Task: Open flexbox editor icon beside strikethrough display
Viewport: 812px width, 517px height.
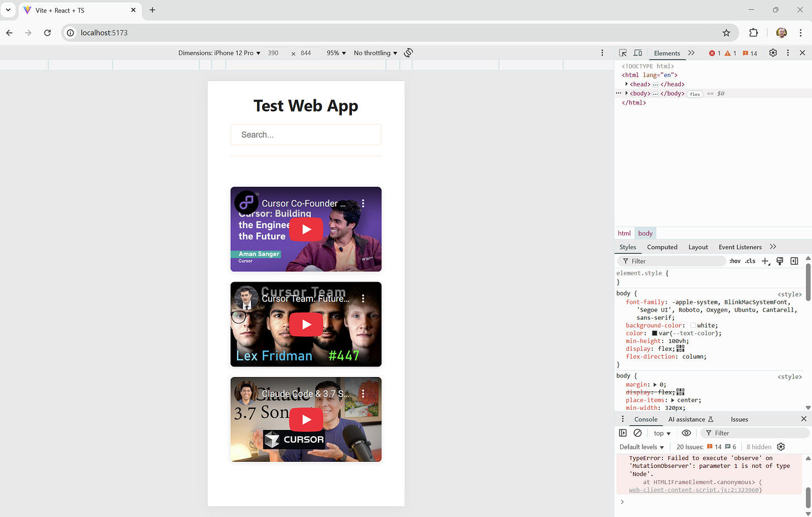Action: point(680,392)
